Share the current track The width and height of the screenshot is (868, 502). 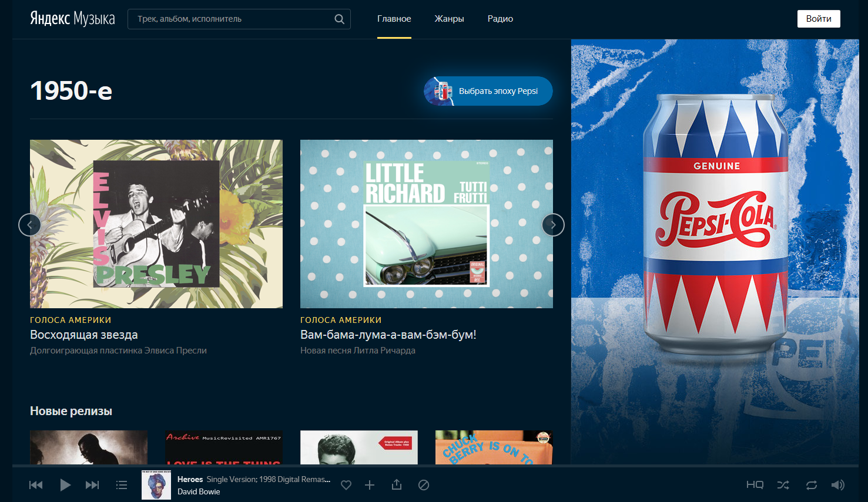[397, 484]
